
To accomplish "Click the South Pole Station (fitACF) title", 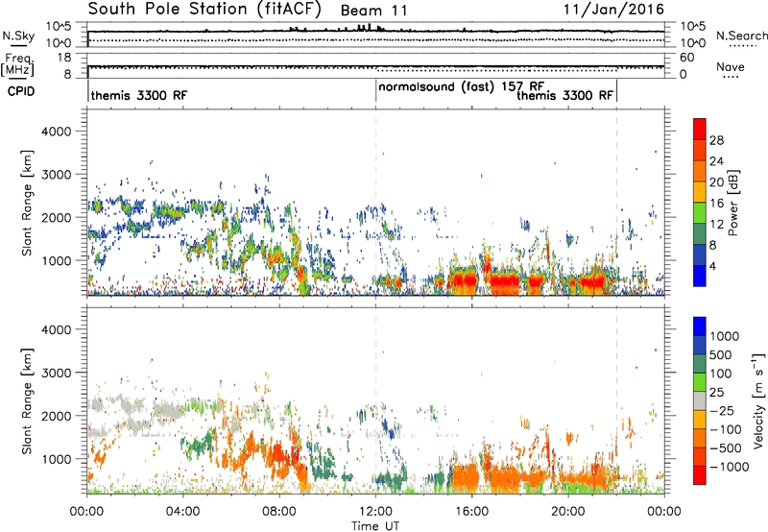I will [204, 10].
